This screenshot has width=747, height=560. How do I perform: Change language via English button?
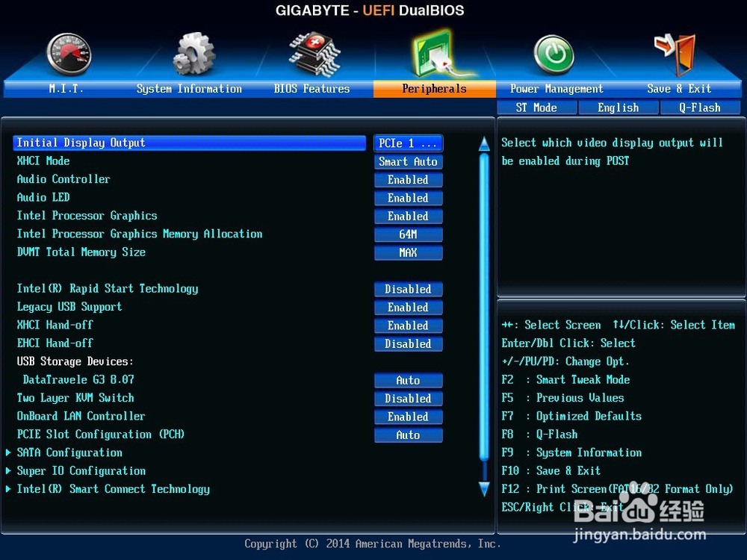pos(619,108)
